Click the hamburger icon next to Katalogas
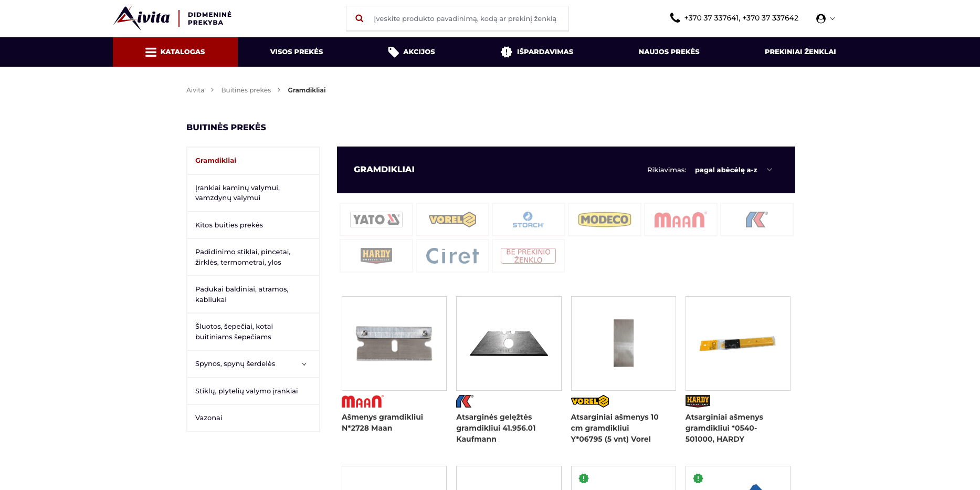Screen dimensions: 980x490 tap(151, 52)
